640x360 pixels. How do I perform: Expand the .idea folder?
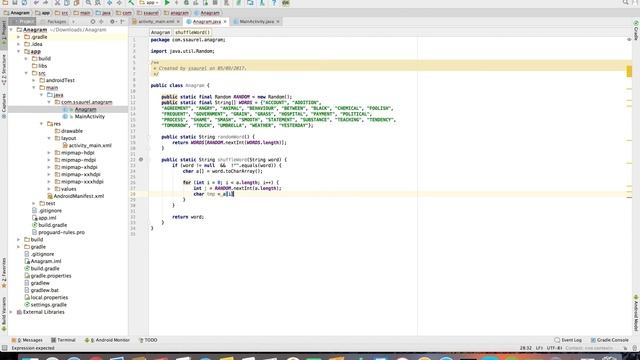point(18,44)
